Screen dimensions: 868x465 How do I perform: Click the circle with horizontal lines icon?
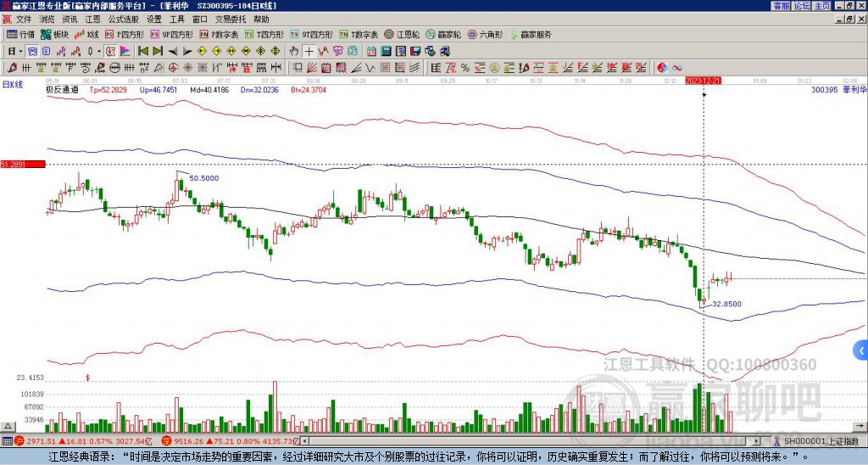(x=114, y=68)
